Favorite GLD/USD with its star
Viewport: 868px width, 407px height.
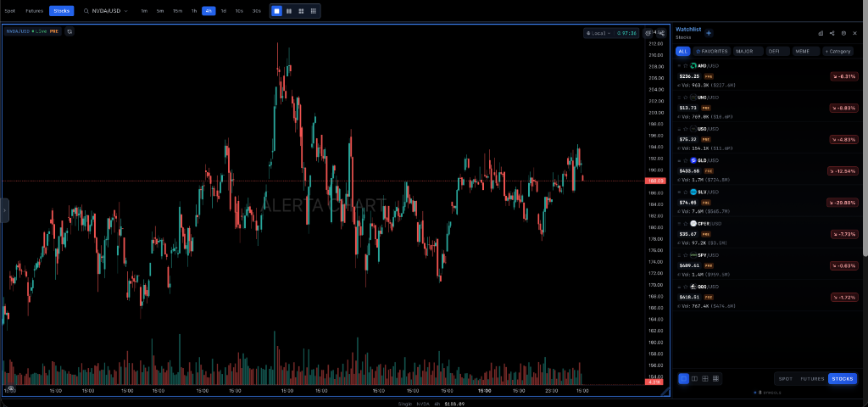[x=685, y=160]
